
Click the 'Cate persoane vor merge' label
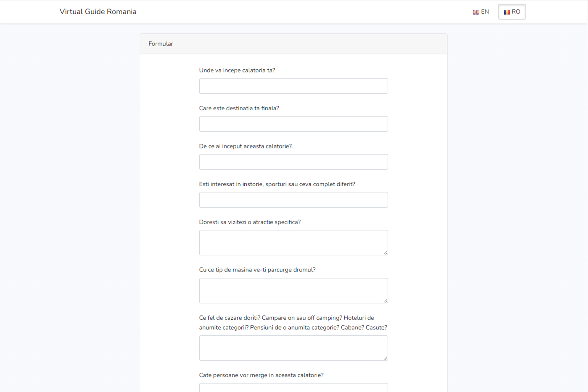tap(261, 375)
